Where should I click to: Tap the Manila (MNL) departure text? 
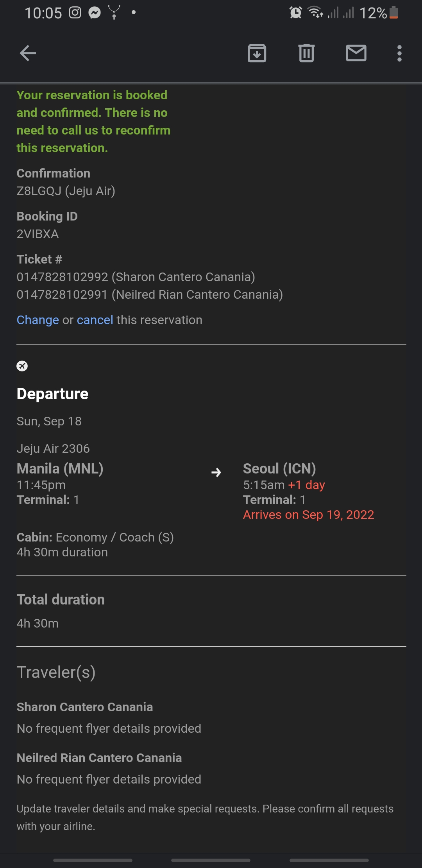pos(60,468)
